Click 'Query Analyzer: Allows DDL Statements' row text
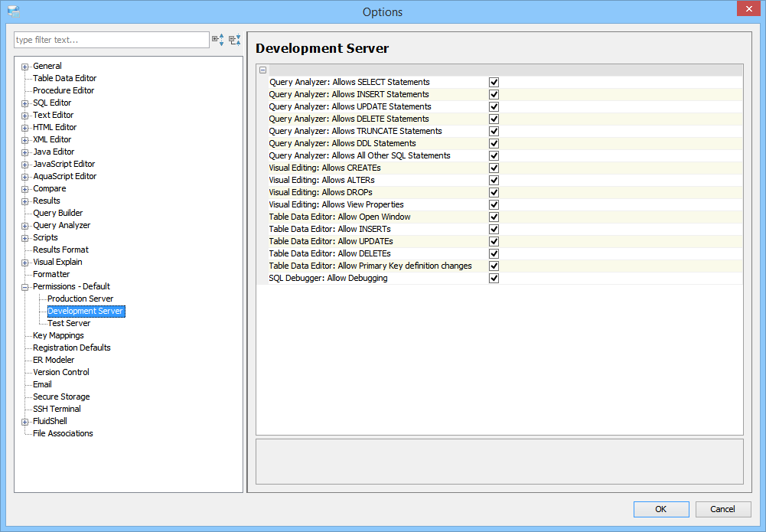The height and width of the screenshot is (532, 766). point(343,143)
